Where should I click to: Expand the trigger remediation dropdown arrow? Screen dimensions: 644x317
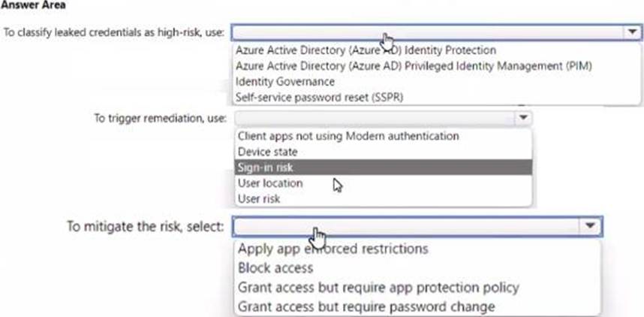(523, 118)
